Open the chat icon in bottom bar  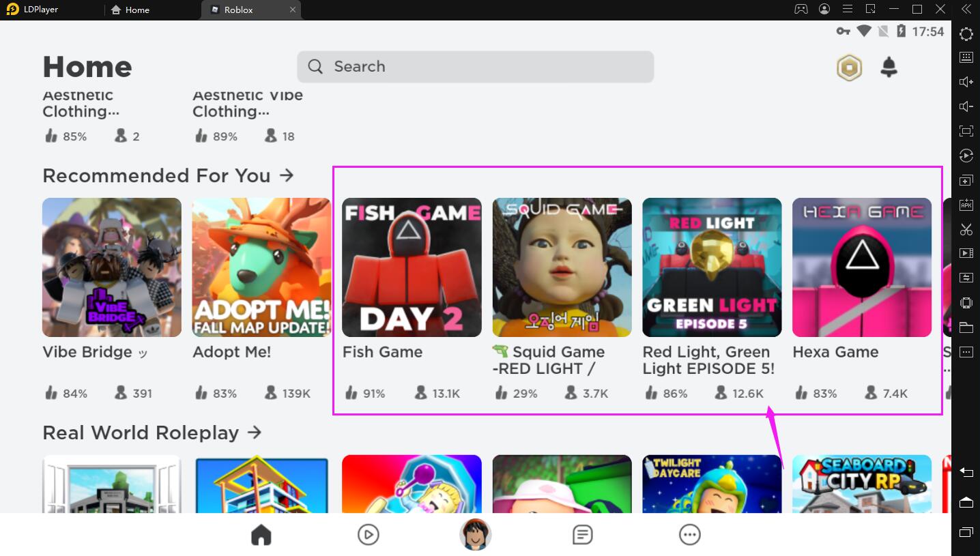tap(582, 535)
